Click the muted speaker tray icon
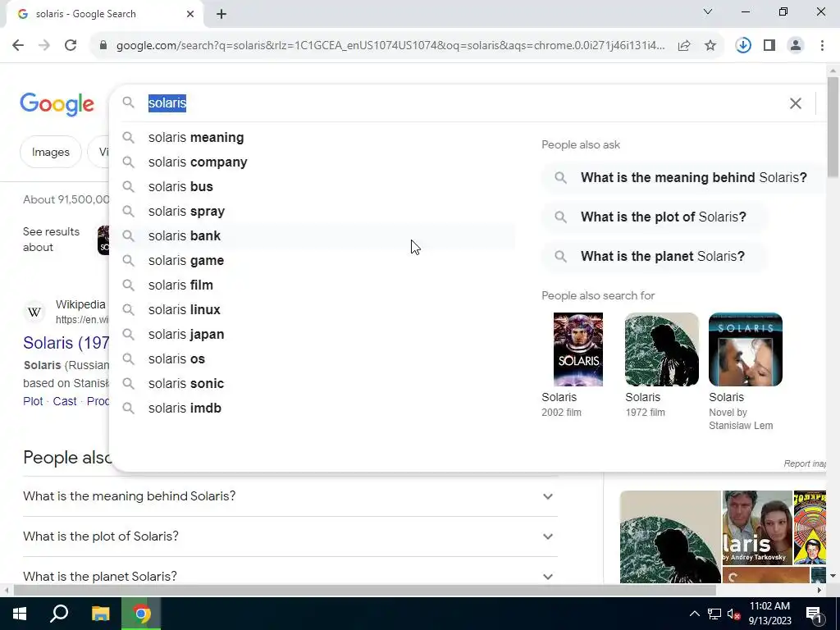Screen dimensions: 840x630 733,614
